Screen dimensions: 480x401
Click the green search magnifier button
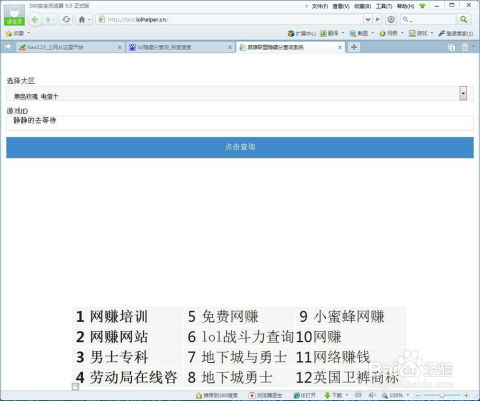click(x=463, y=19)
